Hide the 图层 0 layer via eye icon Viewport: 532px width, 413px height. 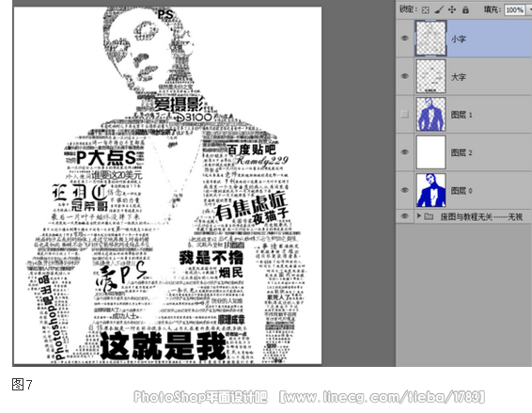404,190
